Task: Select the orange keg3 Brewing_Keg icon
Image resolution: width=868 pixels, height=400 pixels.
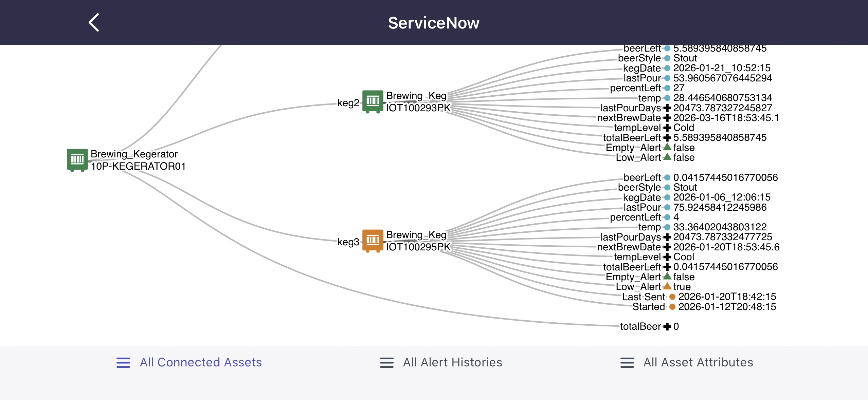Action: 373,241
